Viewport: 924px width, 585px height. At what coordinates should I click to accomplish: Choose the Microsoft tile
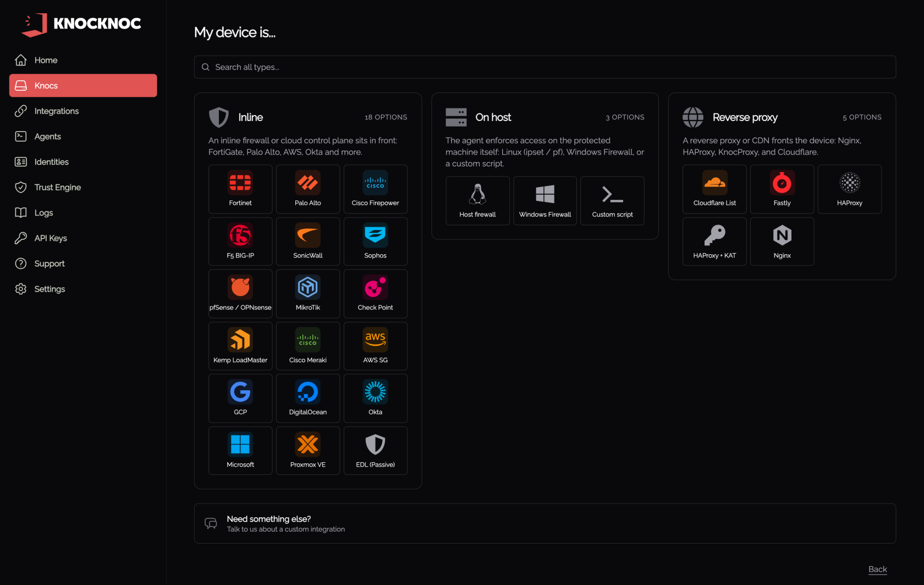(240, 451)
